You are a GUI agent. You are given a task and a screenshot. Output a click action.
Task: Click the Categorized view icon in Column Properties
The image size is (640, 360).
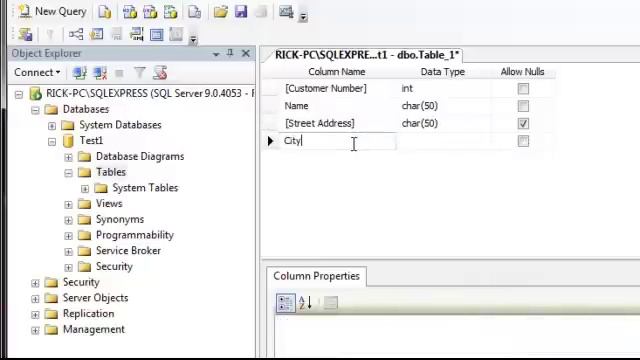286,303
